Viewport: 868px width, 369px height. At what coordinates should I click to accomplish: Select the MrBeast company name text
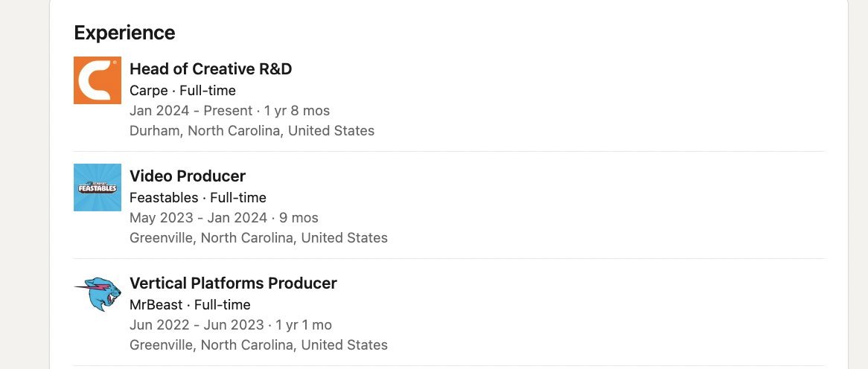(x=157, y=305)
